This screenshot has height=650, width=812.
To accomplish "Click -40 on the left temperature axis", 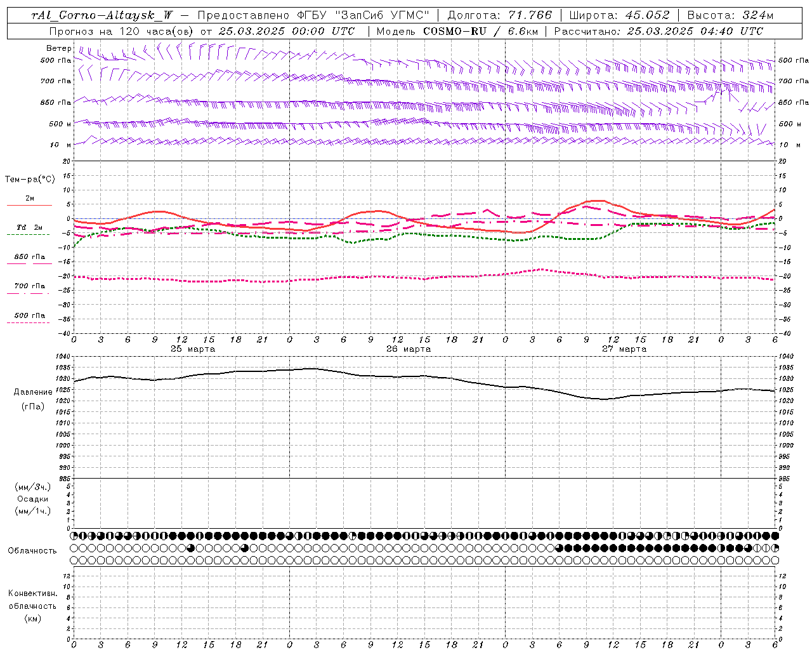I will [65, 333].
